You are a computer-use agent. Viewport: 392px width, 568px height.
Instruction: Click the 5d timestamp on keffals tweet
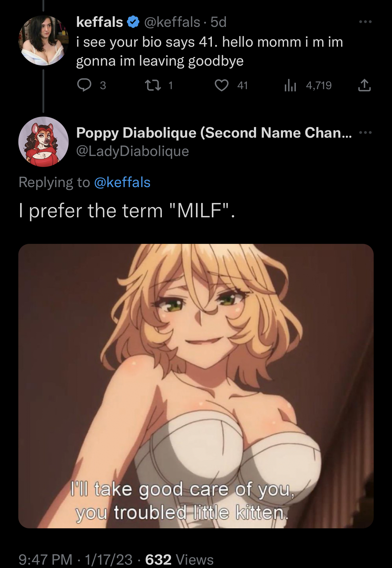pyautogui.click(x=219, y=22)
